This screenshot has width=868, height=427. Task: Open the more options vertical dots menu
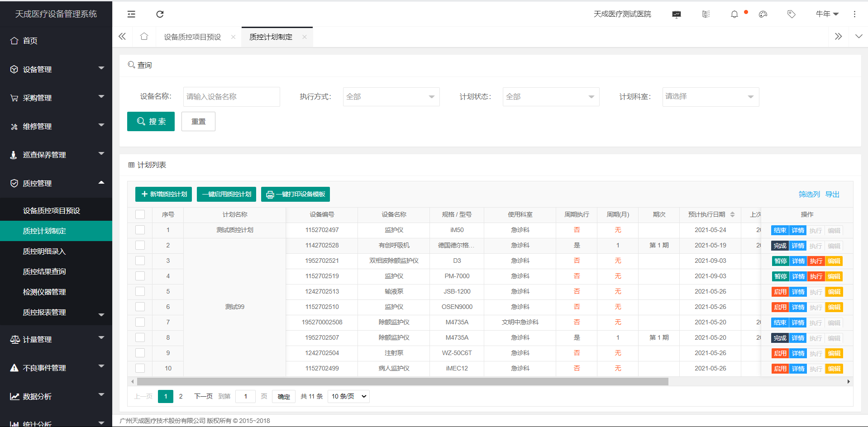pyautogui.click(x=854, y=14)
